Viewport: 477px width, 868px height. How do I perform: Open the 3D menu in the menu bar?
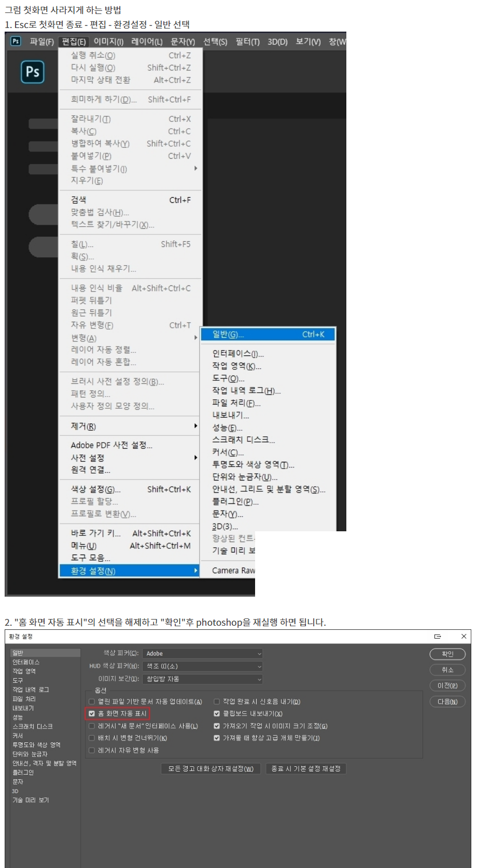coord(277,42)
